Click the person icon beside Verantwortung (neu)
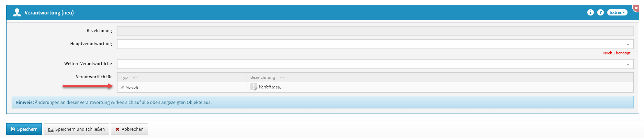 click(17, 13)
